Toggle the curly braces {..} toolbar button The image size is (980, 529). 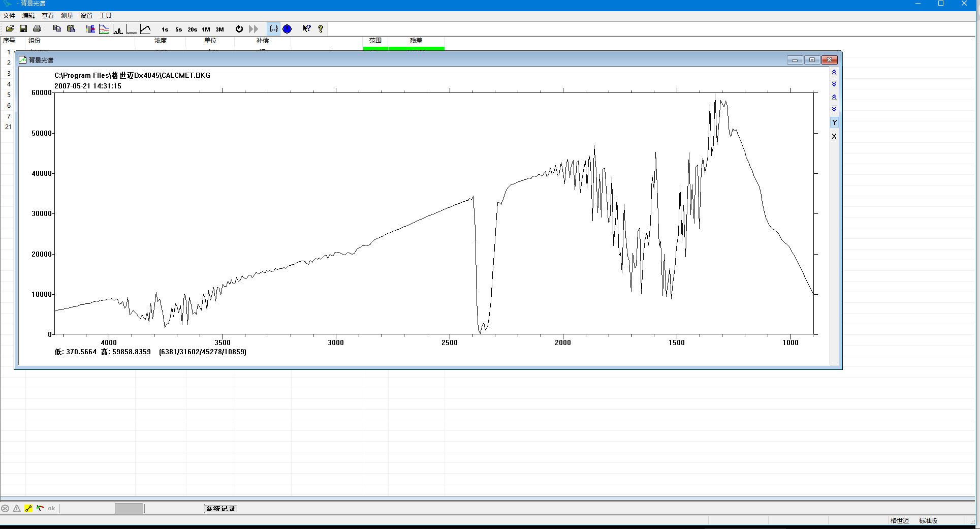[x=273, y=29]
